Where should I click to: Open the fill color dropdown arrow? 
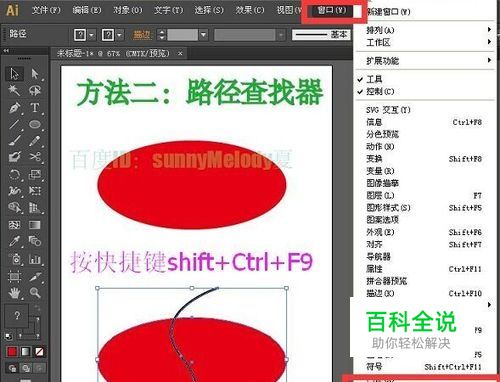tap(92, 35)
